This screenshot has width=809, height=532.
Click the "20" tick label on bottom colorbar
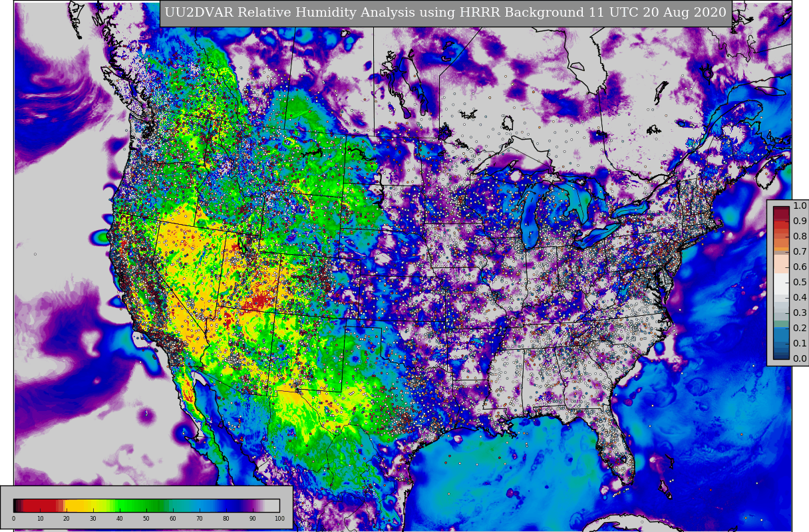(67, 519)
